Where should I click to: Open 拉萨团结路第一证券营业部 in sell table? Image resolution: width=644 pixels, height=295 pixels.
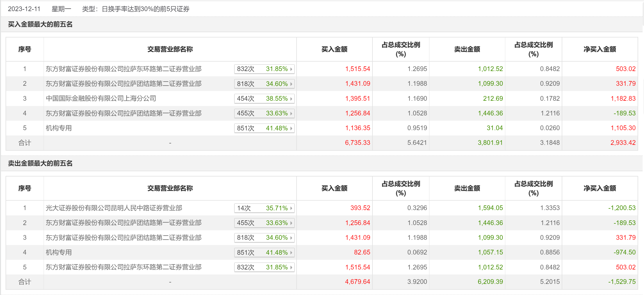[123, 223]
